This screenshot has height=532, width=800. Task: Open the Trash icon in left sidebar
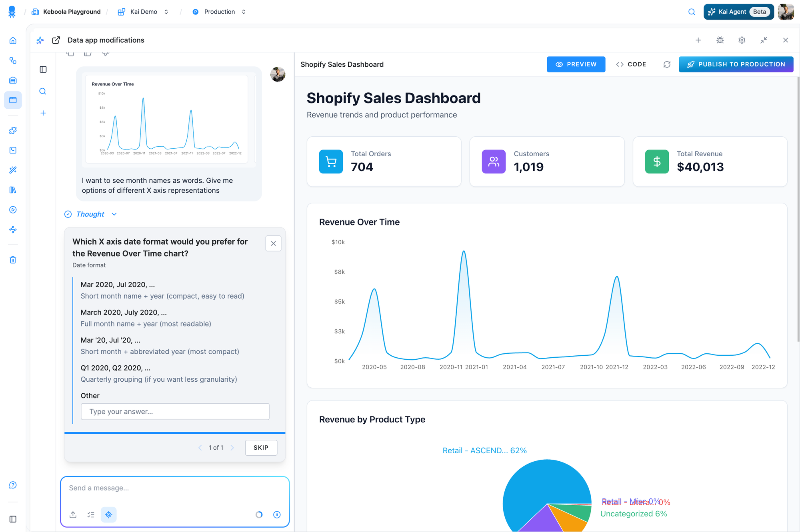click(13, 260)
